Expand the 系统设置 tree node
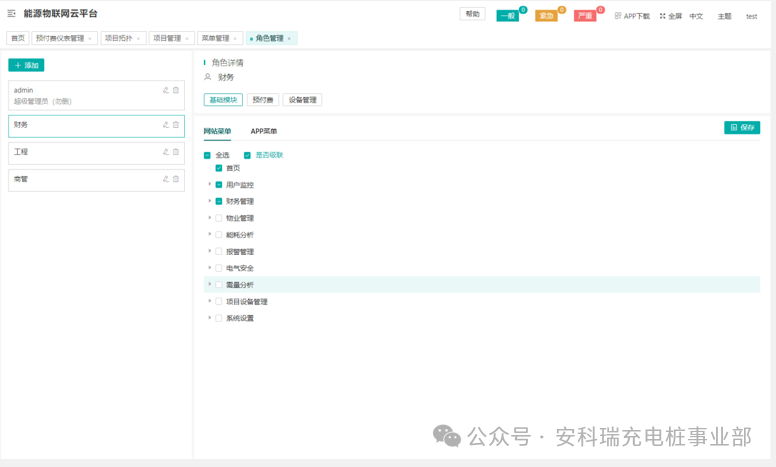776x467 pixels. (210, 318)
